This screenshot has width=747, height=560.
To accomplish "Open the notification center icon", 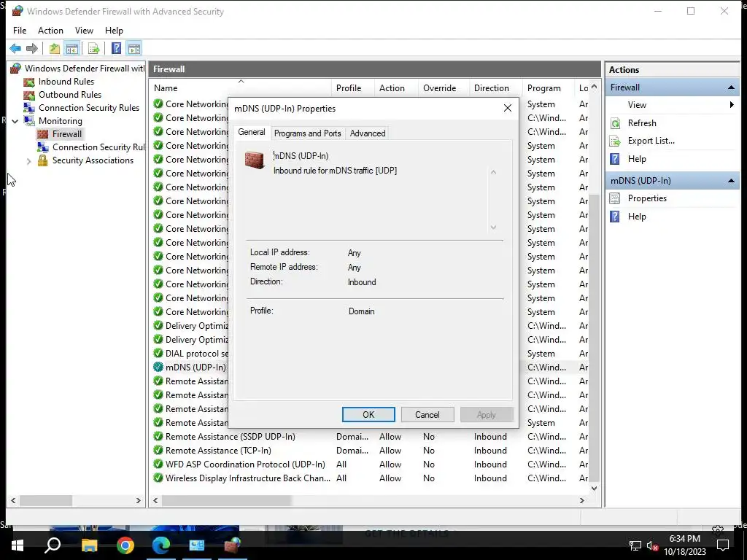I will 723,545.
